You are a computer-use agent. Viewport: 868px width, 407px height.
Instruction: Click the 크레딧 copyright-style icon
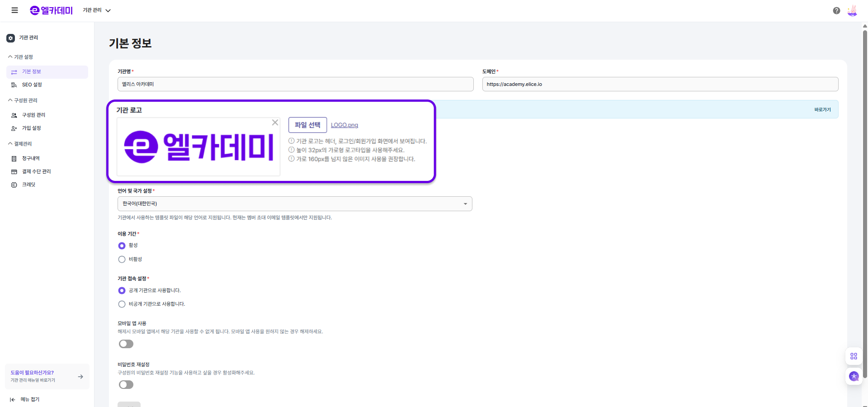tap(14, 185)
